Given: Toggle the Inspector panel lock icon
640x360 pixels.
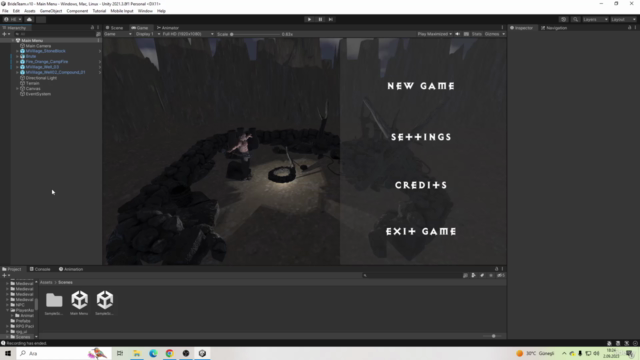Looking at the screenshot, I should (629, 28).
